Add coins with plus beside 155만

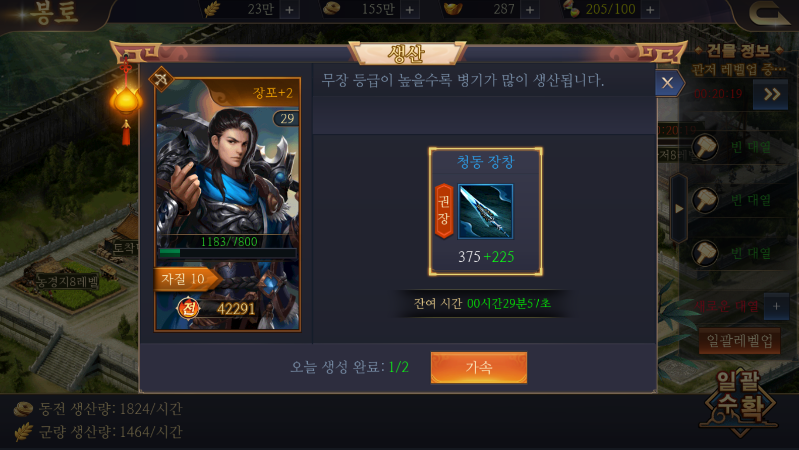pyautogui.click(x=410, y=10)
